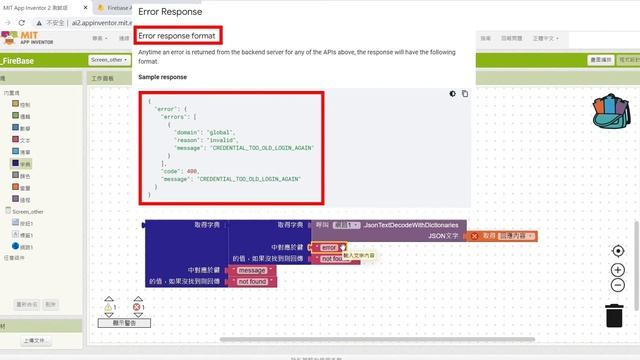Open the component dropdown on the purple call block
Screen dimensions: 640x360
click(x=346, y=225)
